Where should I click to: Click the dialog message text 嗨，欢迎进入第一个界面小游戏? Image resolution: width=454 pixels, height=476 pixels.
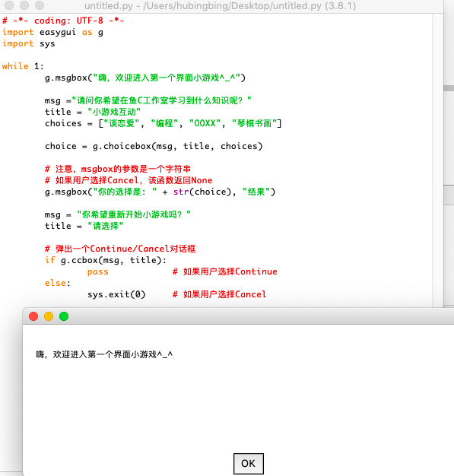[x=104, y=354]
